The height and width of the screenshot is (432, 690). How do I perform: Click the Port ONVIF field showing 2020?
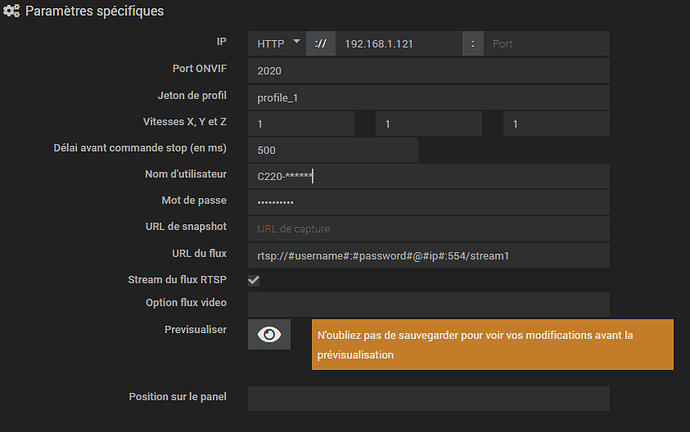click(429, 71)
